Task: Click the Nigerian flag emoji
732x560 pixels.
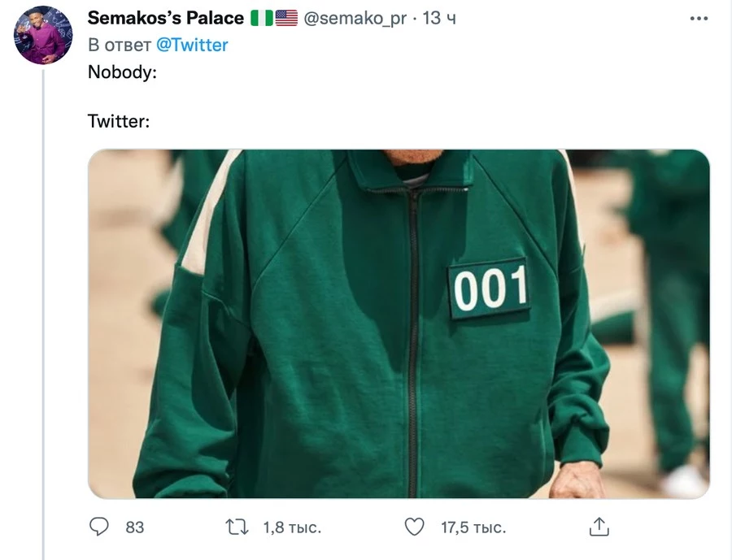Action: 262,18
